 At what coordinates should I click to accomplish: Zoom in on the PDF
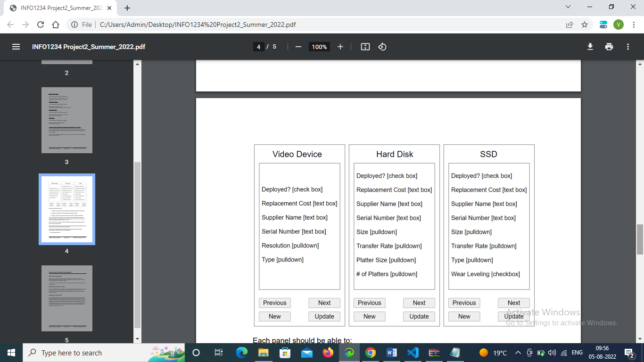[x=340, y=47]
